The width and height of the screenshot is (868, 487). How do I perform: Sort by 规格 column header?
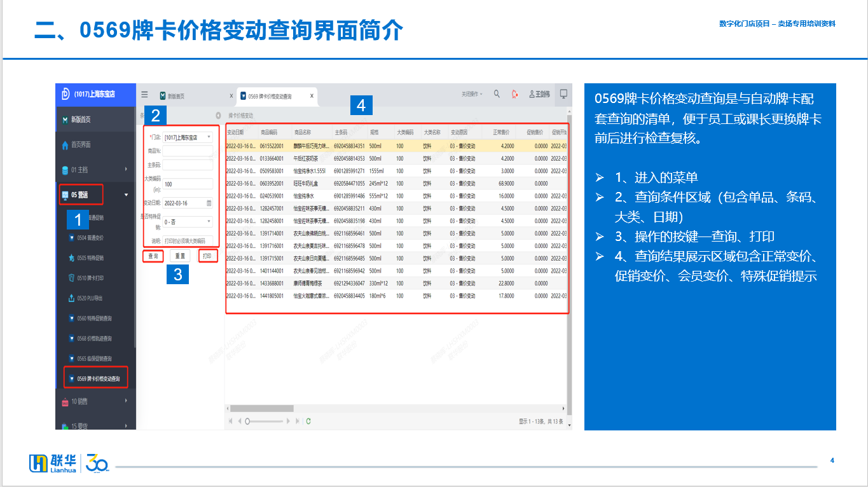[x=380, y=133]
